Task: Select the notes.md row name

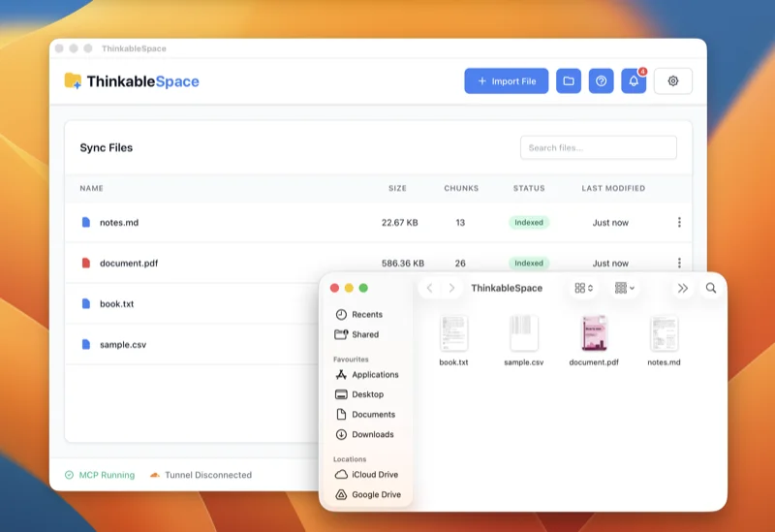Action: 119,223
